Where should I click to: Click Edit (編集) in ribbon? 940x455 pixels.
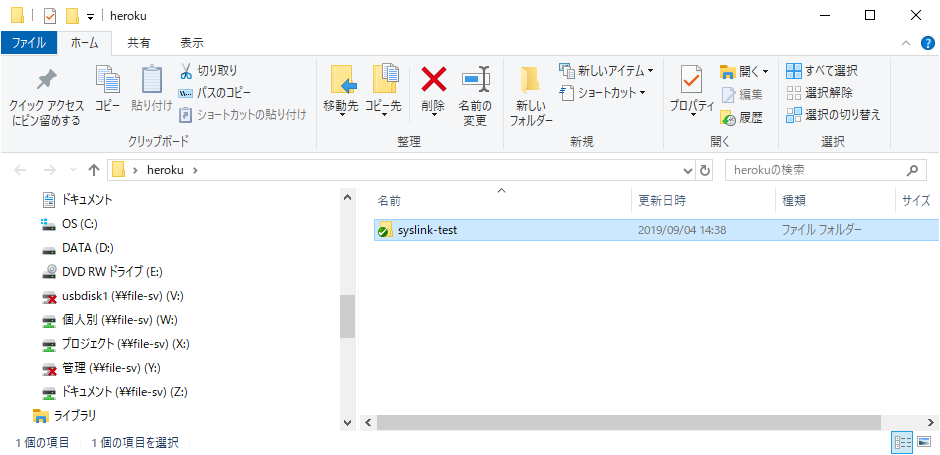[x=742, y=95]
